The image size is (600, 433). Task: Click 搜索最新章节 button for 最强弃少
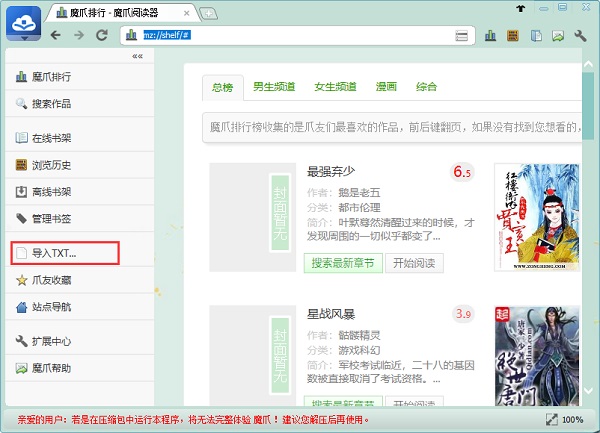pos(342,263)
